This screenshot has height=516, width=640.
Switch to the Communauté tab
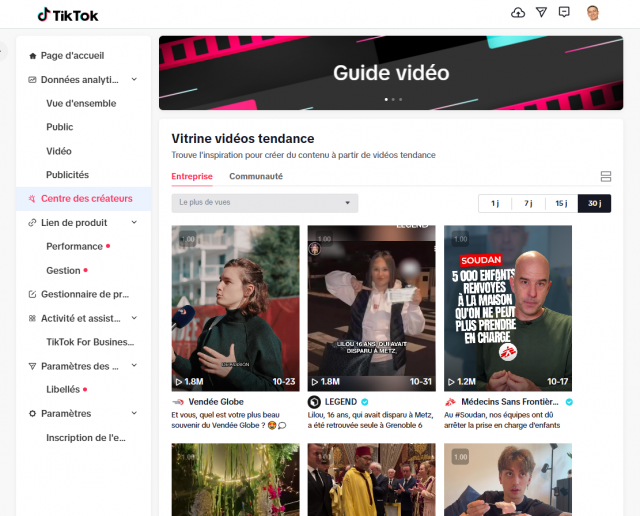tap(256, 176)
